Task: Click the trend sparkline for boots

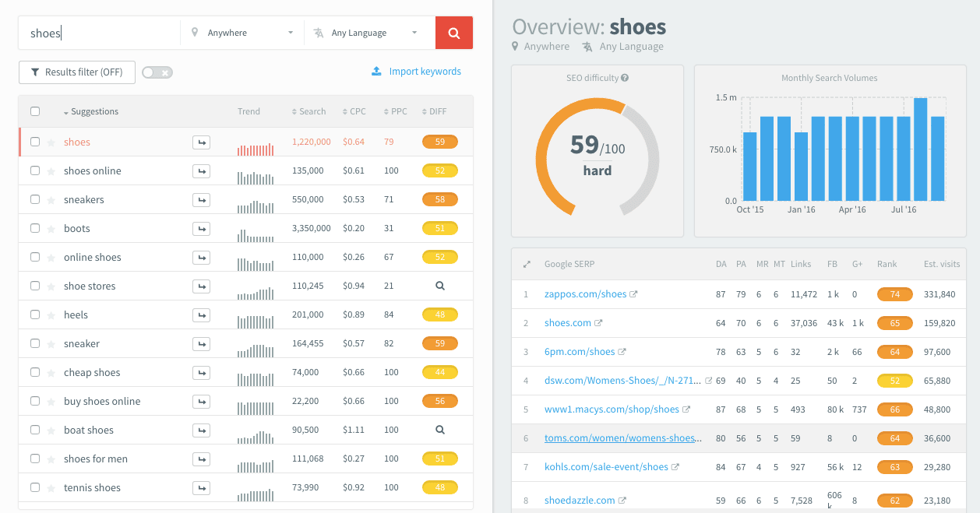Action: click(256, 235)
